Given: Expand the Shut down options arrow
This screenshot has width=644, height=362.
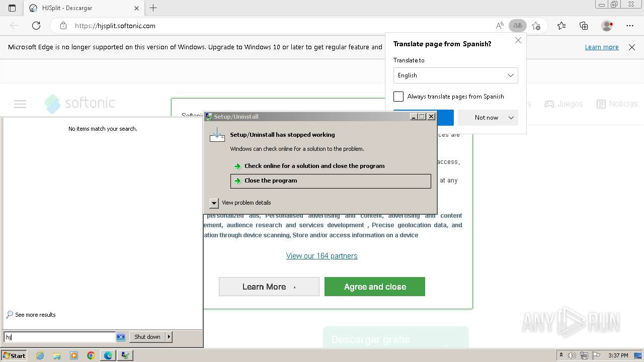Looking at the screenshot, I should click(x=169, y=337).
